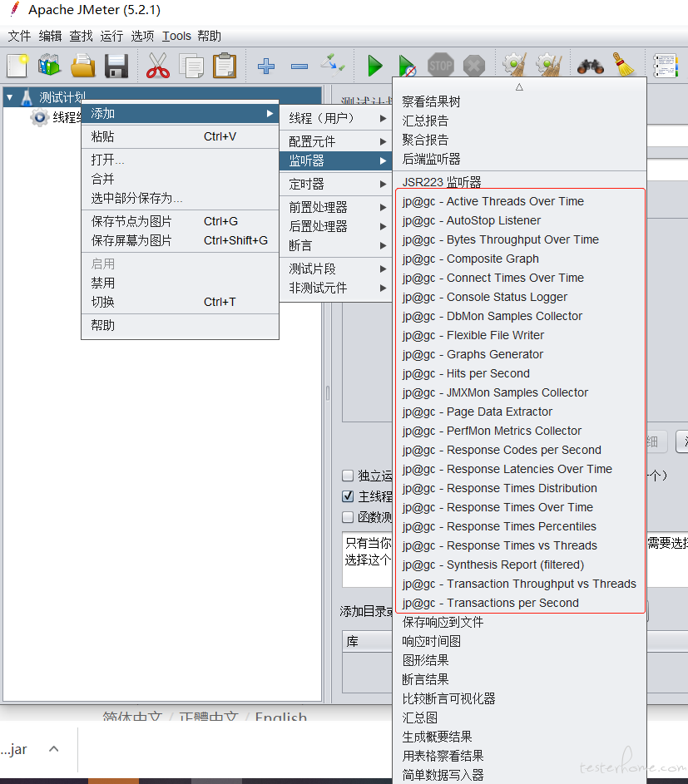The height and width of the screenshot is (784, 688).
Task: Open the 运行 menu
Action: [111, 36]
